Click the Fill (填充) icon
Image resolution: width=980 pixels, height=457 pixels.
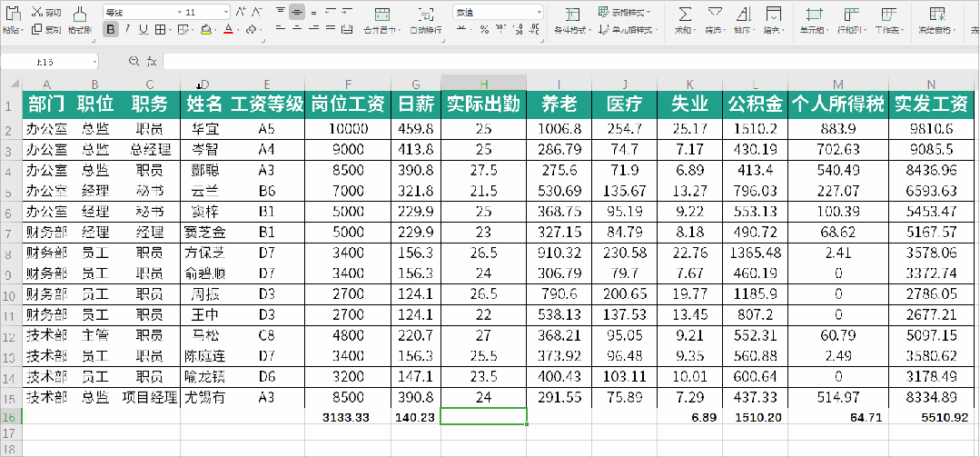pos(773,13)
